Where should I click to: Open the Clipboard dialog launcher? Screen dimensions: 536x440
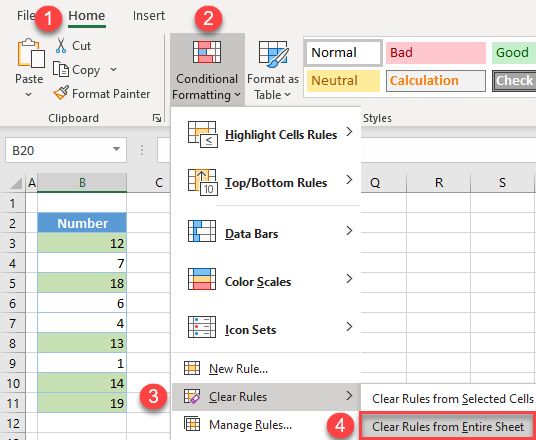tap(157, 118)
